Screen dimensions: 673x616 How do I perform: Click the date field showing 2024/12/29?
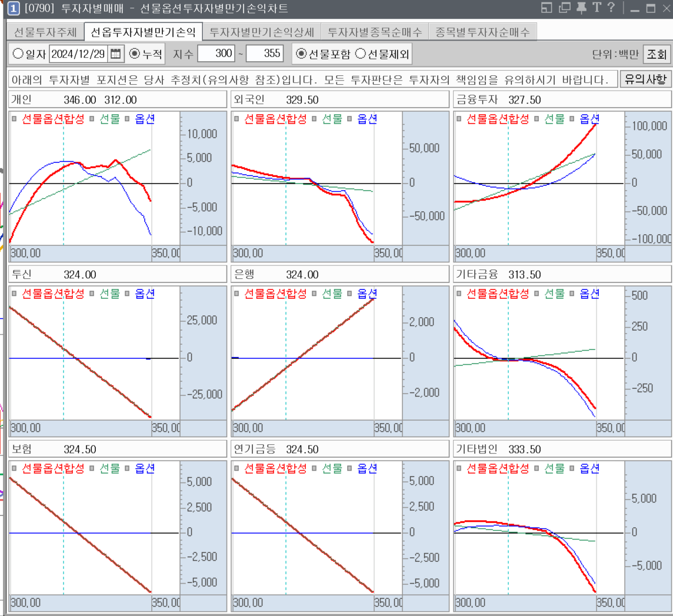78,54
